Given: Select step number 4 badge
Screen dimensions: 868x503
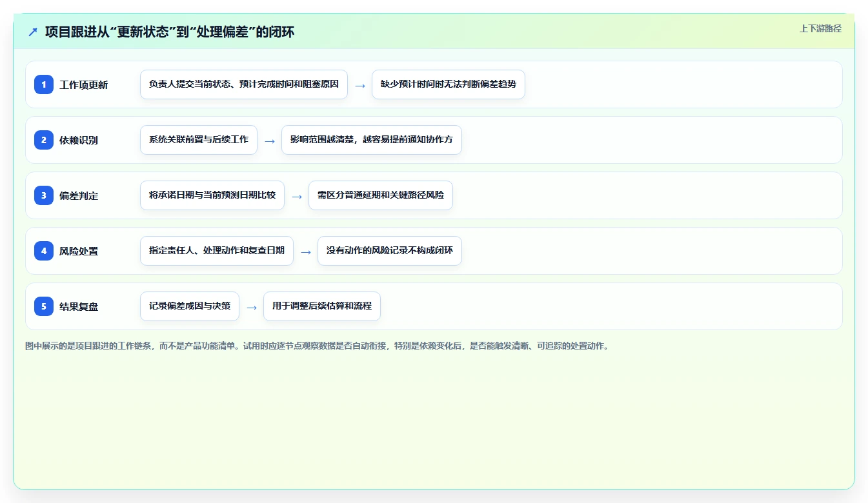Looking at the screenshot, I should coord(44,251).
